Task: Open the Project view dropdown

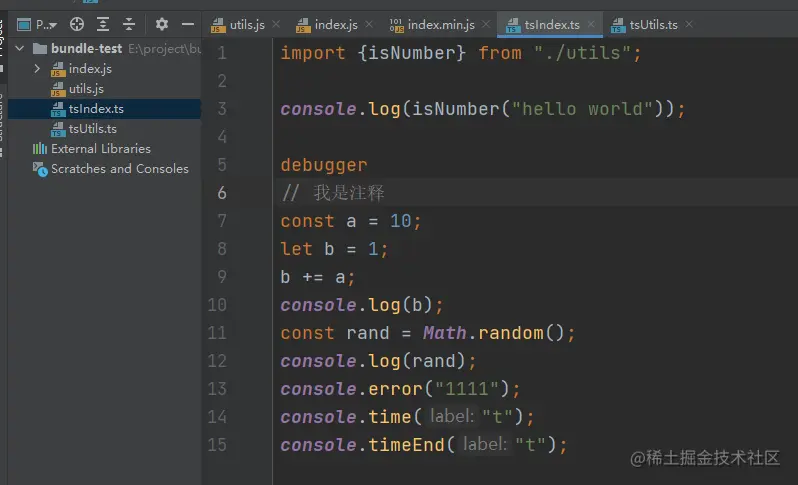Action: (x=37, y=24)
